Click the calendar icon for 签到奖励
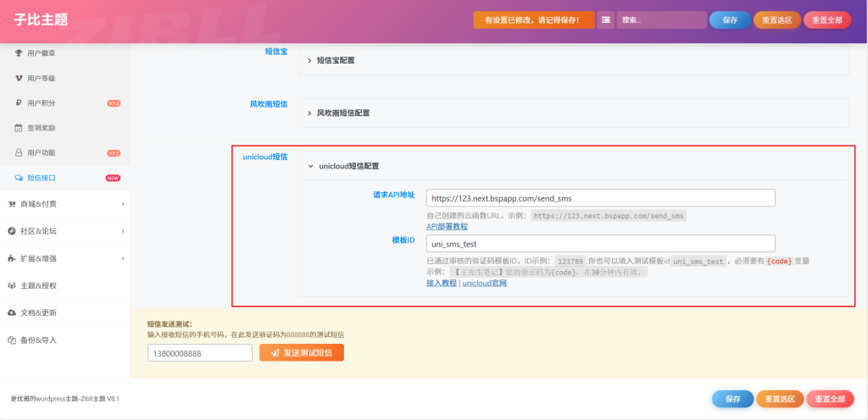868x420 pixels. (19, 128)
